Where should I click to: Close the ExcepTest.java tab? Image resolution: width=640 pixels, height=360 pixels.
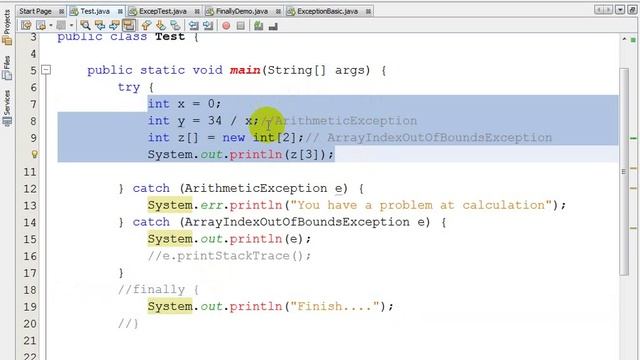(x=197, y=11)
